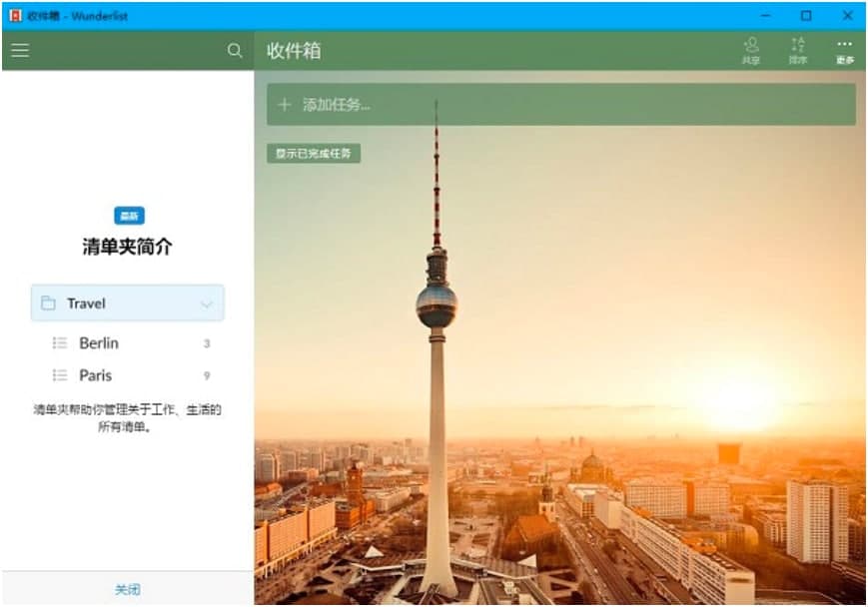Click the plus icon to add a task
Screen dimensions: 868x607
[x=283, y=105]
